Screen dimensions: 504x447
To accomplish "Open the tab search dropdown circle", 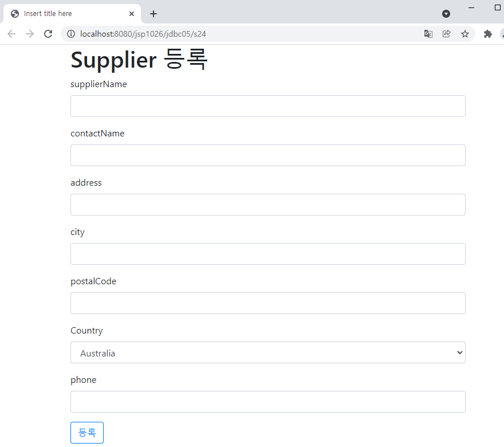I will pyautogui.click(x=446, y=14).
